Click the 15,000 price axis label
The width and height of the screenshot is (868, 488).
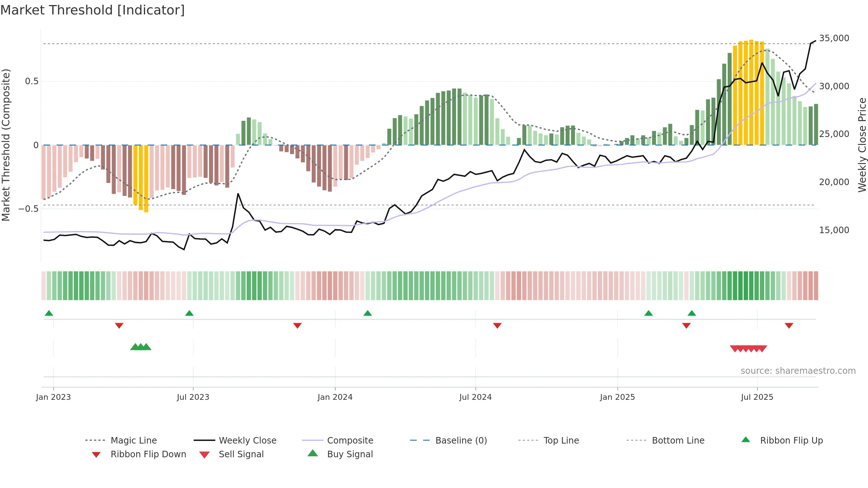tap(834, 230)
